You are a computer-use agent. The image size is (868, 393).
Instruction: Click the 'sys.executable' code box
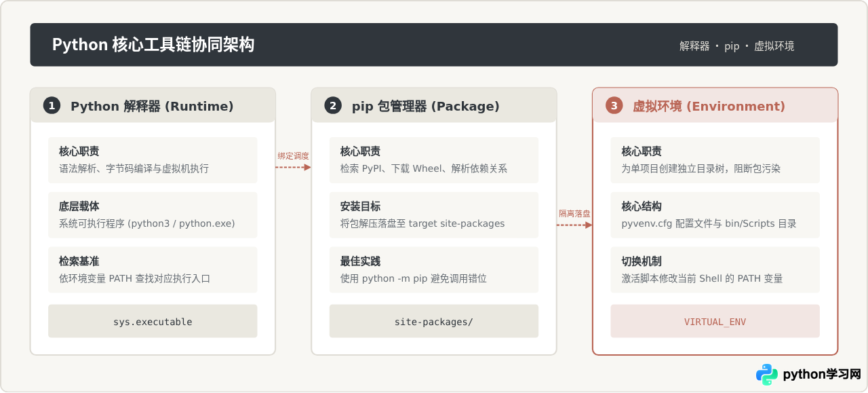coord(153,321)
